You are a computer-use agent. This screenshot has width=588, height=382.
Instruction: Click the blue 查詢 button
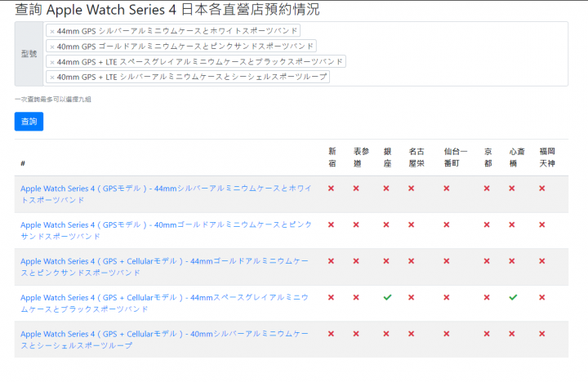click(29, 122)
